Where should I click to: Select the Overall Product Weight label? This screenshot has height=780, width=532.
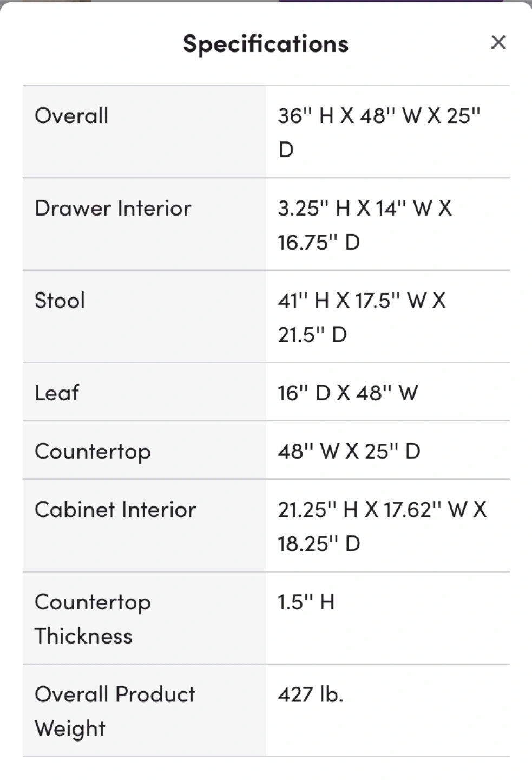(115, 711)
